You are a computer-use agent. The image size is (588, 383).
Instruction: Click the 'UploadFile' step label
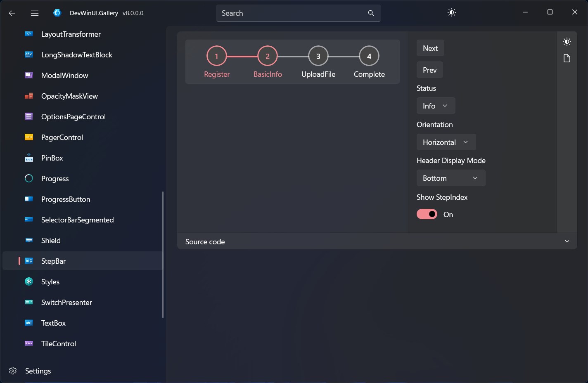[x=318, y=74]
